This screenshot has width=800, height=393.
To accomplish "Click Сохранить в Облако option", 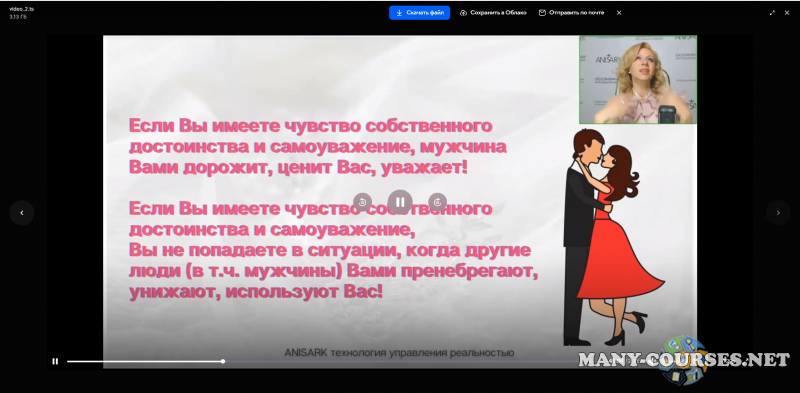I will click(x=493, y=13).
